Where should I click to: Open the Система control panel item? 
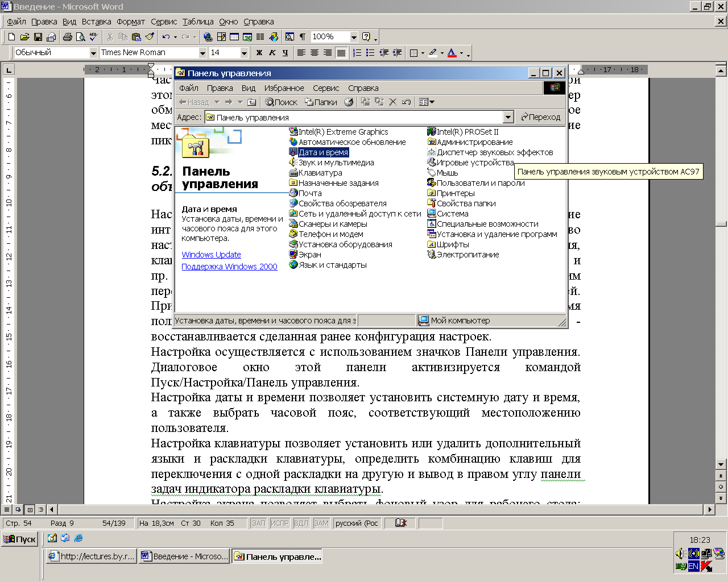(x=452, y=214)
